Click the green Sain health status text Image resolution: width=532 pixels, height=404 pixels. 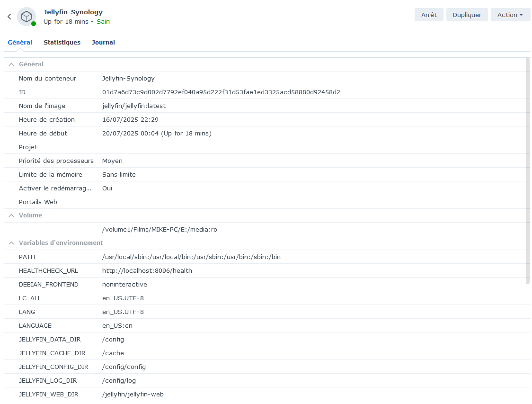point(103,22)
